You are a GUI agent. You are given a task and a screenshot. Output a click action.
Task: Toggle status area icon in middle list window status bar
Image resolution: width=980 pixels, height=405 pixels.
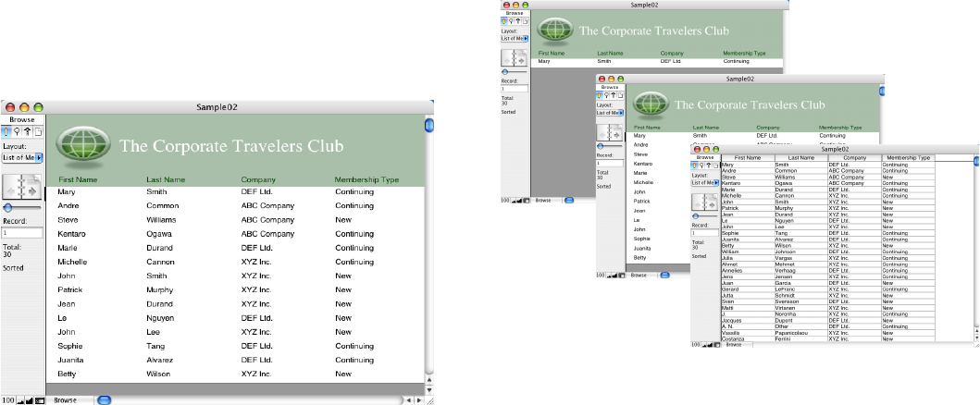622,275
